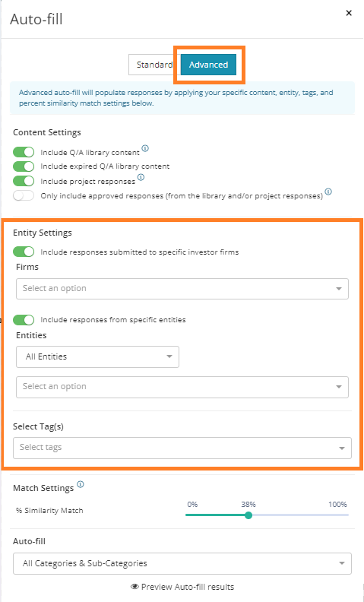The image size is (364, 602).
Task: Toggle Include Q/A library content switch
Action: pyautogui.click(x=24, y=153)
